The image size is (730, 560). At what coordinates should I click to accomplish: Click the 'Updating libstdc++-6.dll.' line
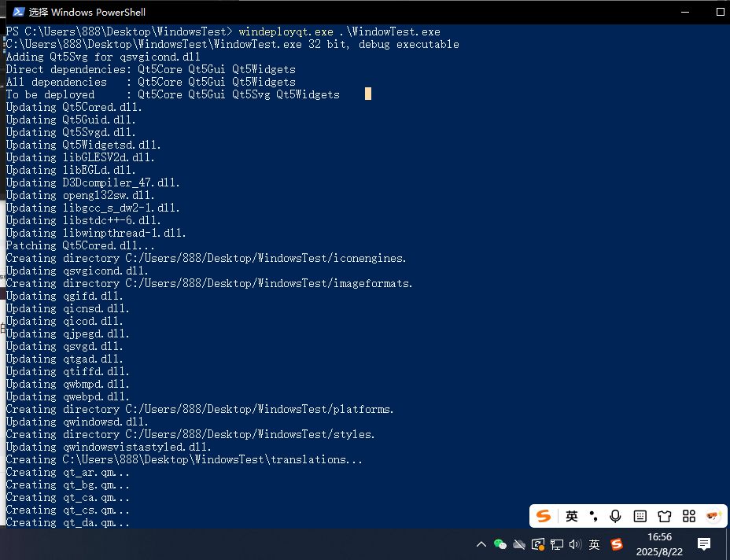83,220
